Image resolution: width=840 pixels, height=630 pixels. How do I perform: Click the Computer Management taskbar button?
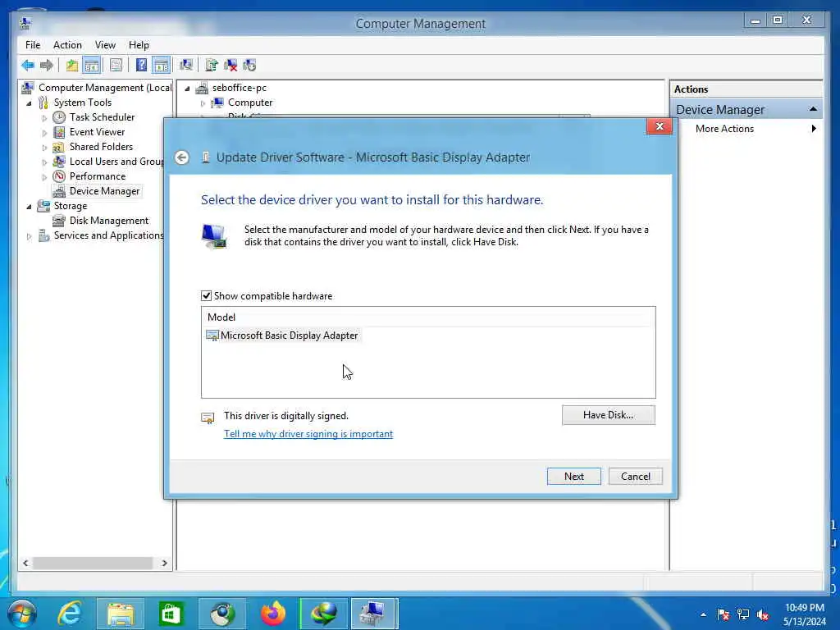pyautogui.click(x=373, y=614)
